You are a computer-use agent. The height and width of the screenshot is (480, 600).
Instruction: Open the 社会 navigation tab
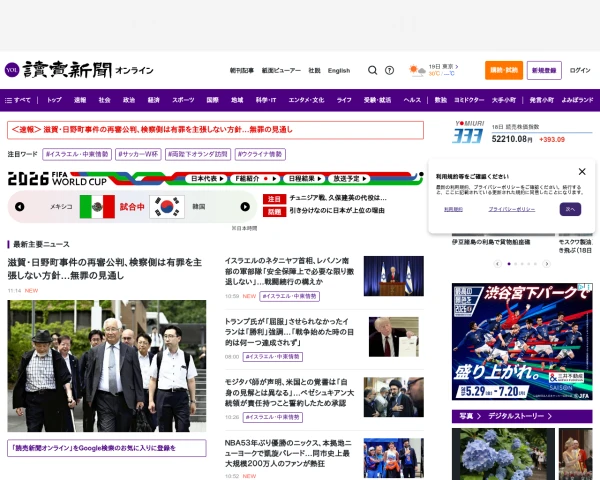click(104, 100)
